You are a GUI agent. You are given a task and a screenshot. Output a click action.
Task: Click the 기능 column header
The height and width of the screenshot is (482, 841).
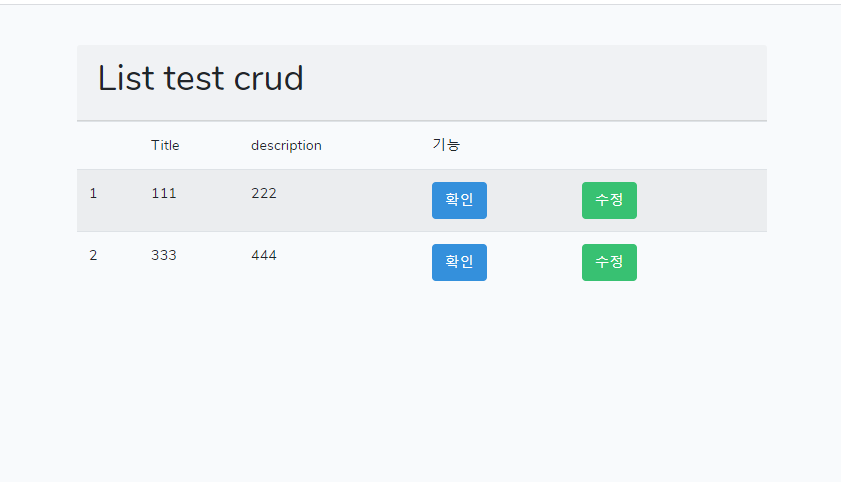[446, 145]
